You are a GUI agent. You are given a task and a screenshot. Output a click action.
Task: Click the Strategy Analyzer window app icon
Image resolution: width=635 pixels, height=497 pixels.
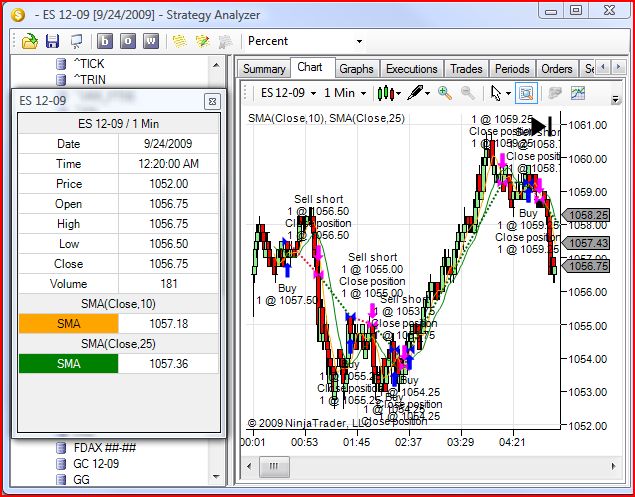coord(18,15)
